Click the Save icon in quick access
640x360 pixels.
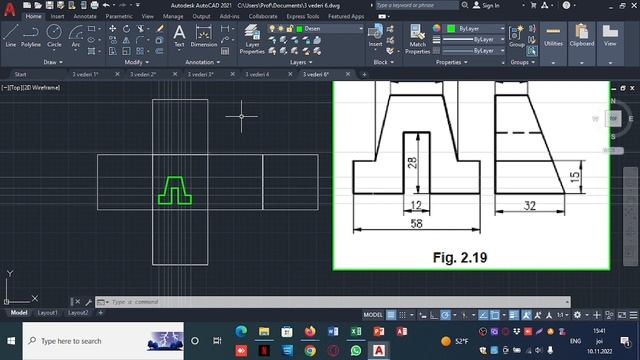pyautogui.click(x=49, y=5)
